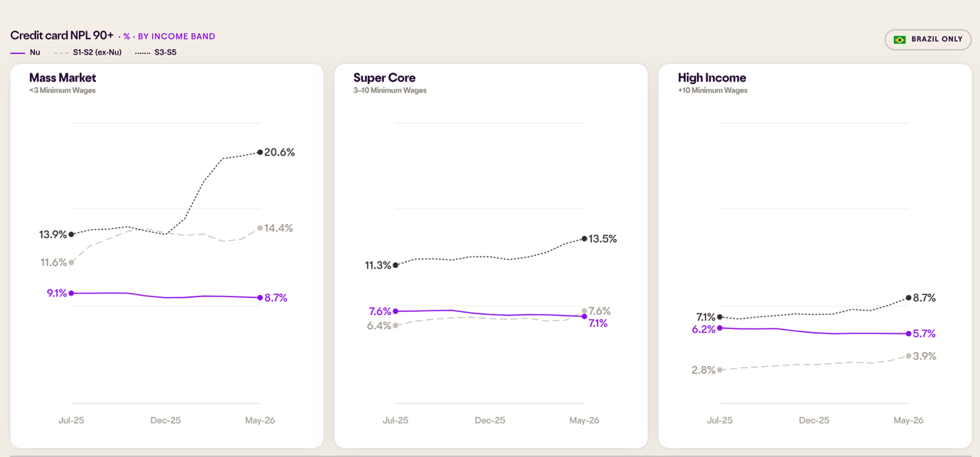Click the Brazil flag icon
Image resolution: width=980 pixels, height=457 pixels.
pos(900,40)
